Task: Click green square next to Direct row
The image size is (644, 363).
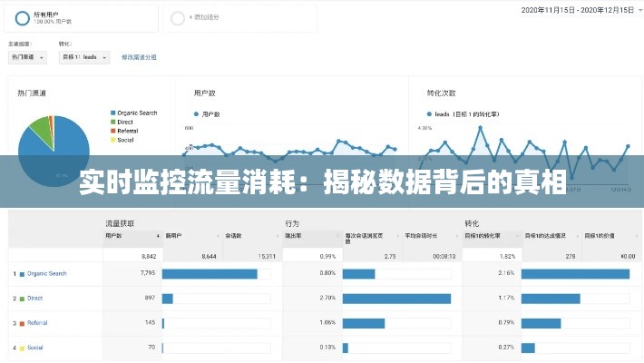Action: (x=22, y=299)
